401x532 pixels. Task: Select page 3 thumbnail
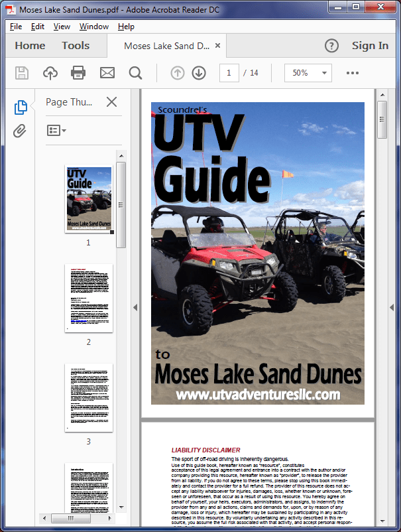tap(89, 397)
